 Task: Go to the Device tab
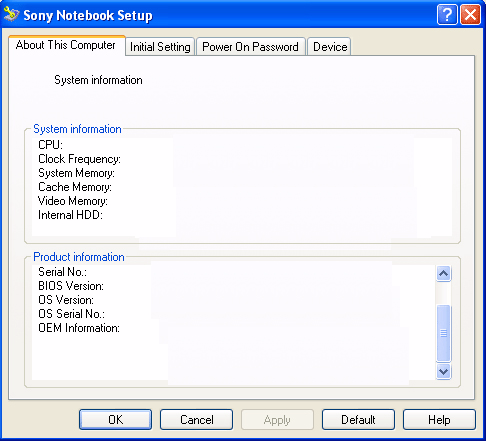tap(330, 47)
